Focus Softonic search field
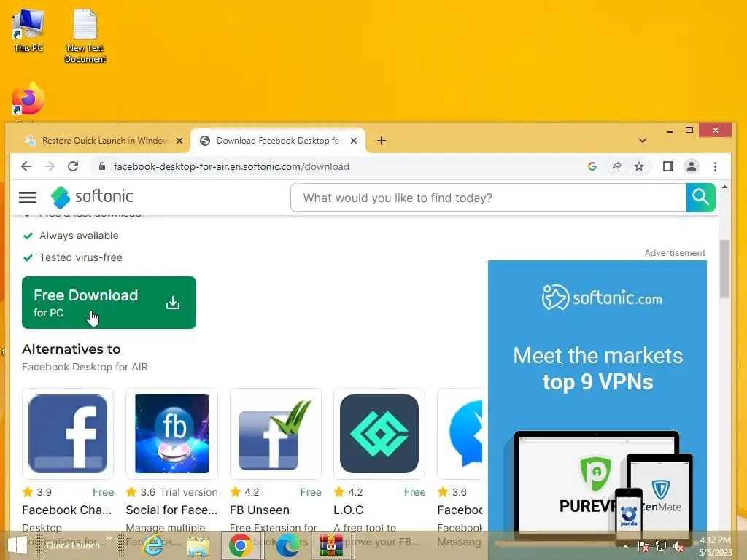 point(488,198)
